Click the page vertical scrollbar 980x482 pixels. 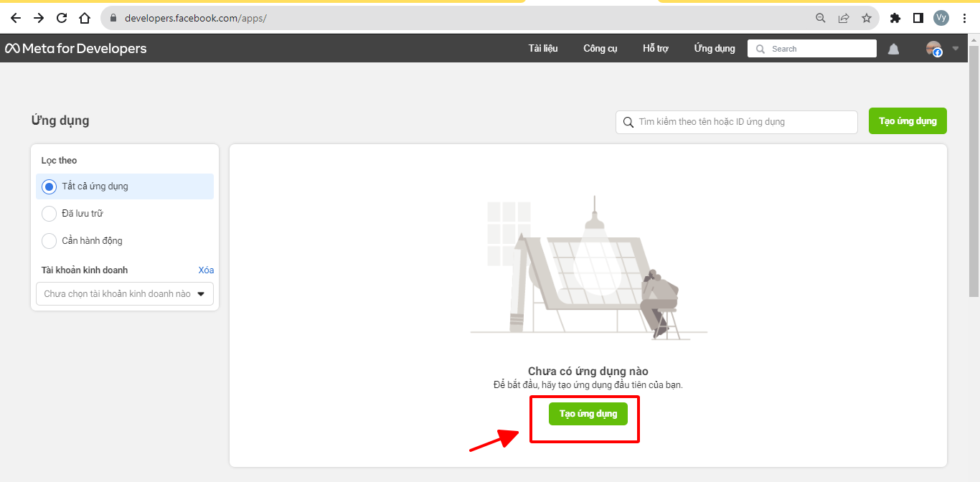pos(974,172)
